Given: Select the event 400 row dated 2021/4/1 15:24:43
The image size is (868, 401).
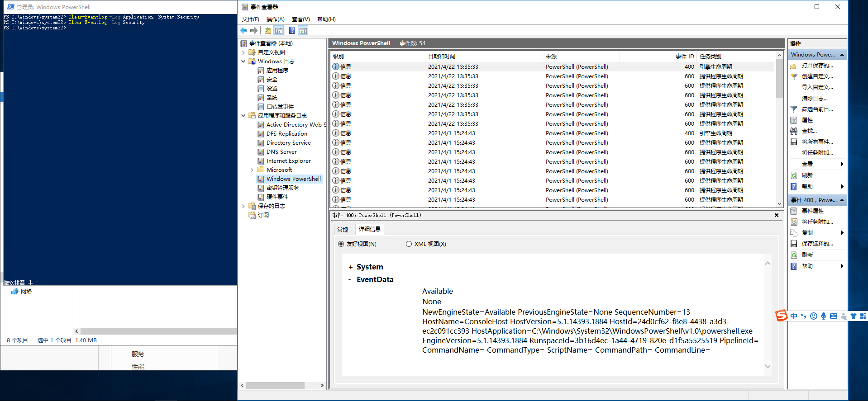Looking at the screenshot, I should tap(553, 133).
